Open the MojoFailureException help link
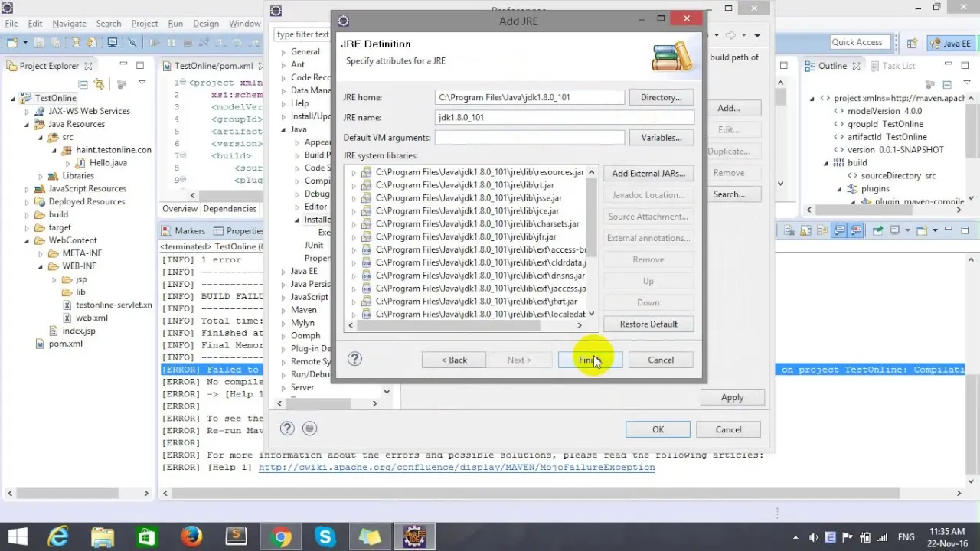 click(x=456, y=467)
